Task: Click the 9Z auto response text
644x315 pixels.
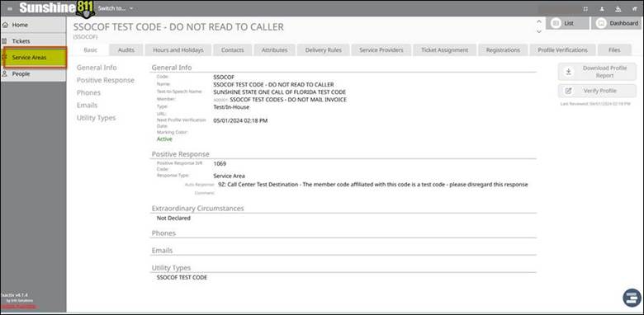Action: click(x=373, y=185)
